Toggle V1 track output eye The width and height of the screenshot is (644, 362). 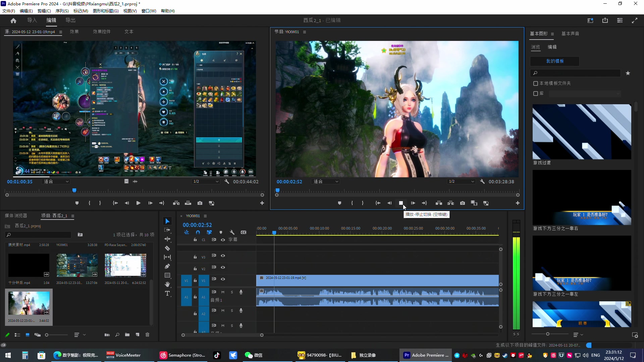click(x=223, y=279)
